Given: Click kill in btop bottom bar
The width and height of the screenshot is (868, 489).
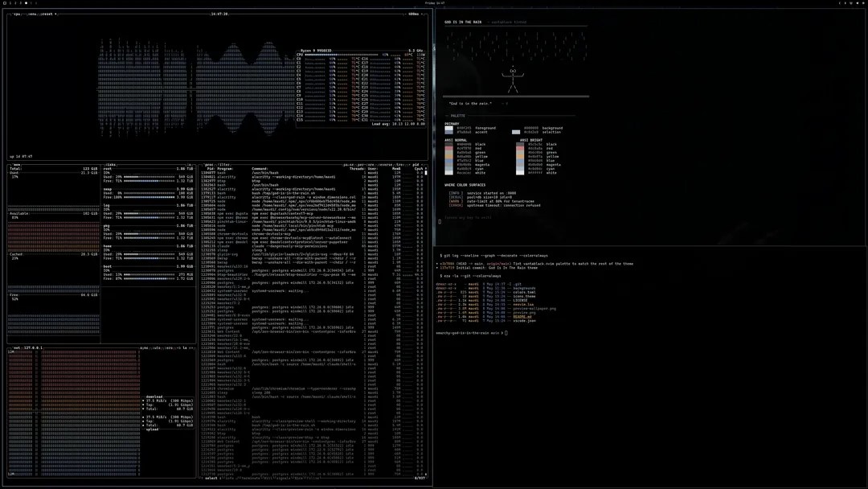Looking at the screenshot, I should [x=268, y=478].
